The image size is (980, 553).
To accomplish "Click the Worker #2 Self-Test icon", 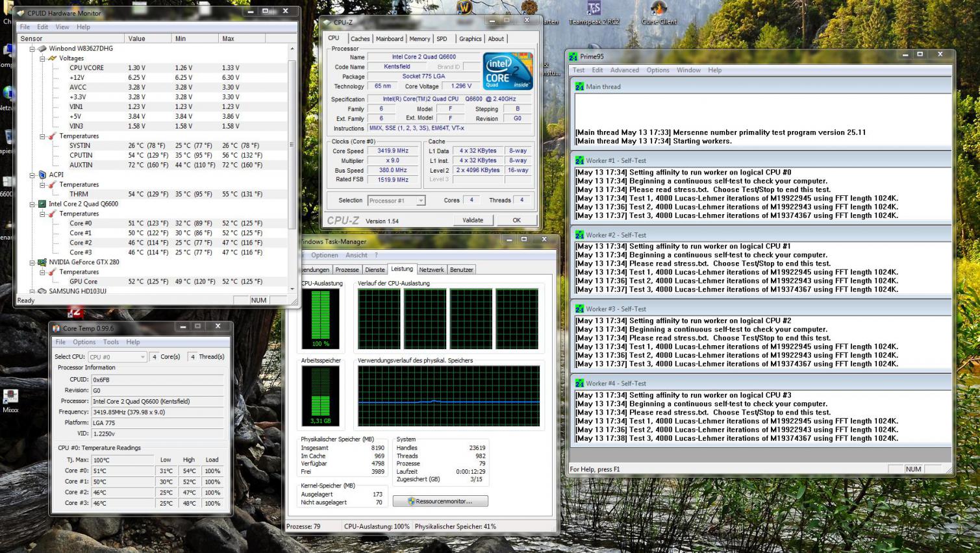I will 579,235.
